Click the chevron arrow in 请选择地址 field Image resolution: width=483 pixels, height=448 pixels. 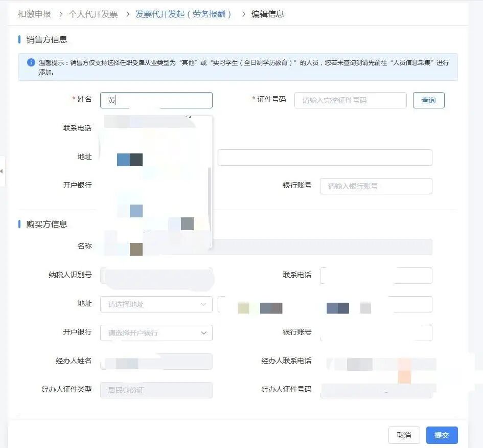pyautogui.click(x=203, y=304)
